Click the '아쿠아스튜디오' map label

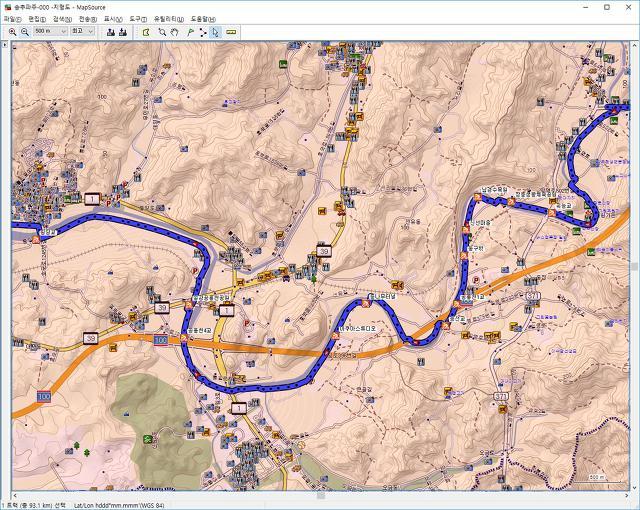(x=358, y=329)
